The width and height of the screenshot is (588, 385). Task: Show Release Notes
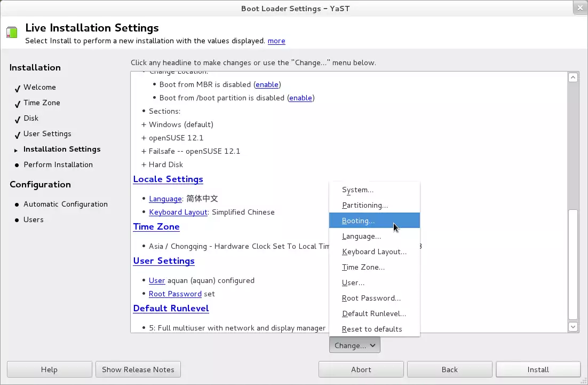tap(138, 370)
